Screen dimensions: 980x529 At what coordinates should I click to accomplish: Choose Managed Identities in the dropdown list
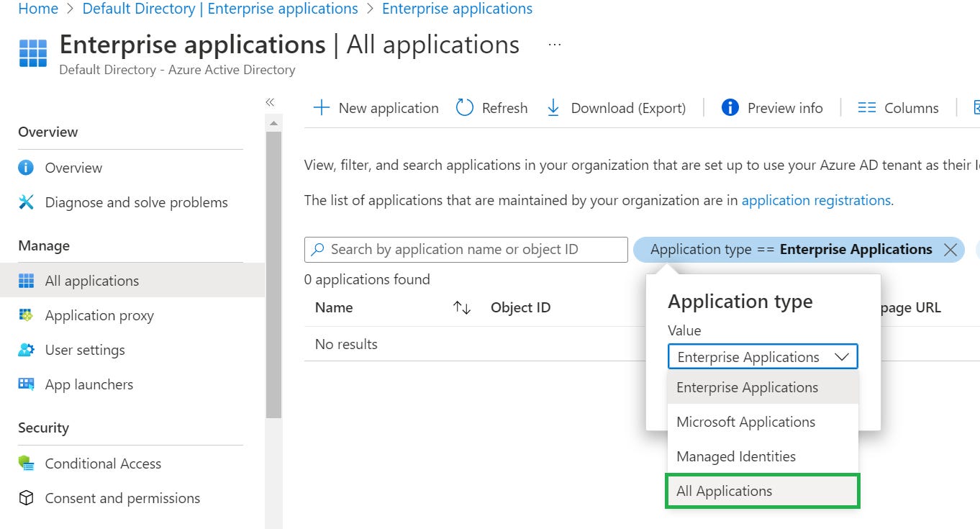tap(763, 456)
